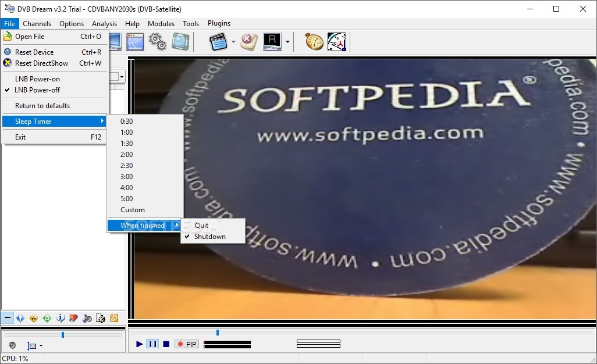Image resolution: width=597 pixels, height=364 pixels.
Task: Set sleep timer to 1:30
Action: click(145, 144)
